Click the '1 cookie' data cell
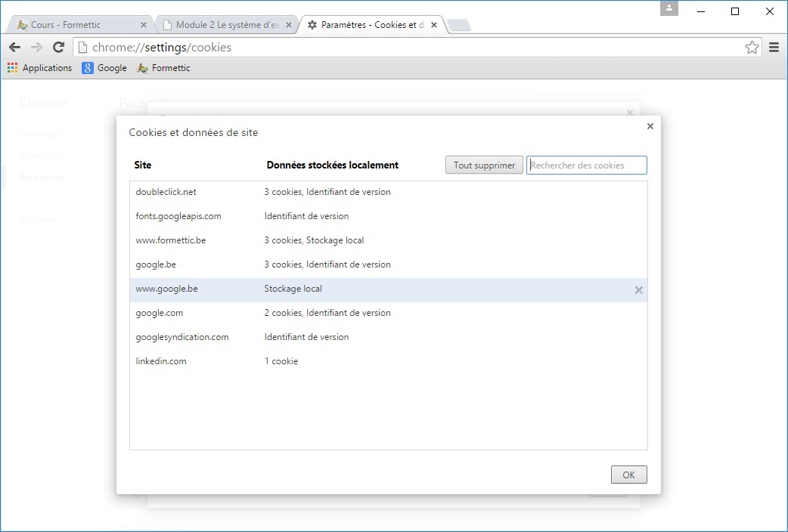Image resolution: width=788 pixels, height=532 pixels. point(281,361)
